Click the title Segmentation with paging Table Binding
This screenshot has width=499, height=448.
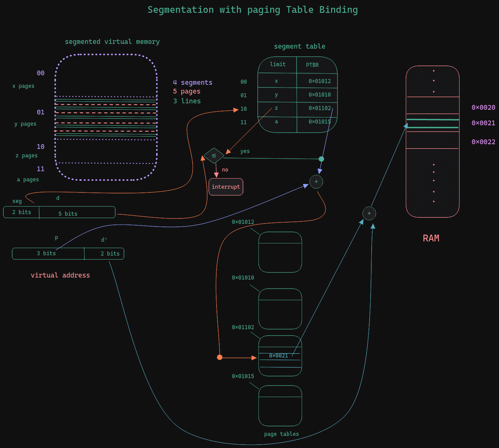[x=253, y=10]
